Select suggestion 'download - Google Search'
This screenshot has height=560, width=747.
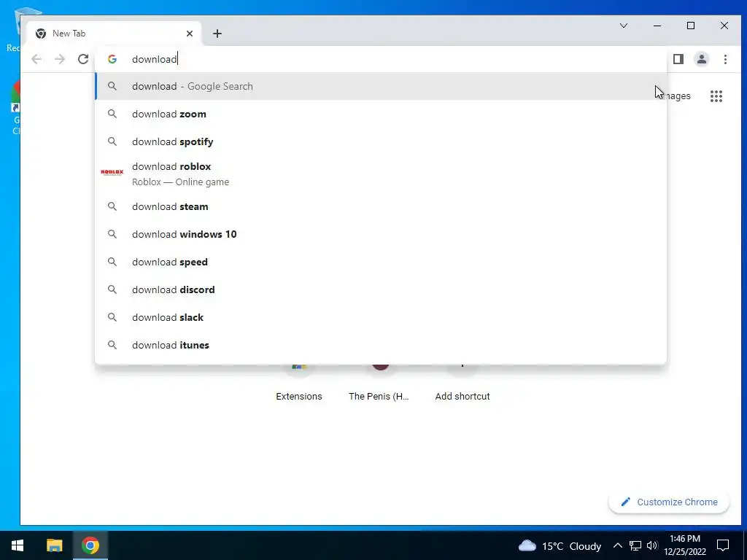[x=381, y=86]
